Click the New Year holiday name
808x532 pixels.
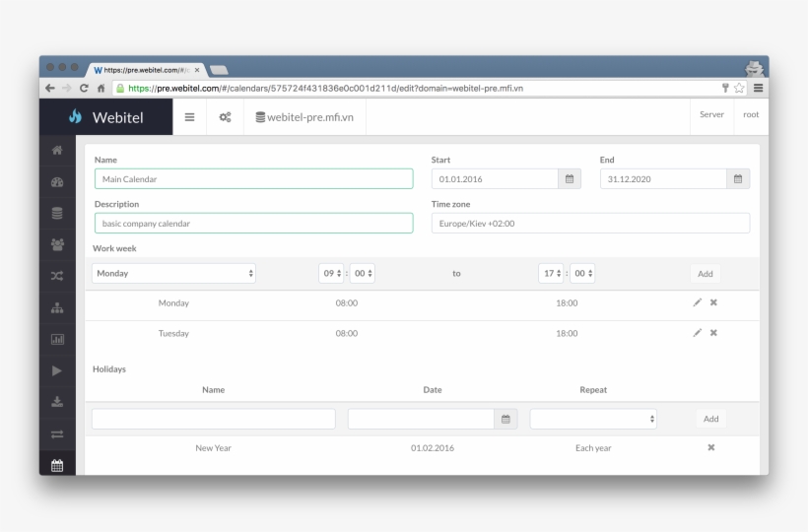point(214,448)
